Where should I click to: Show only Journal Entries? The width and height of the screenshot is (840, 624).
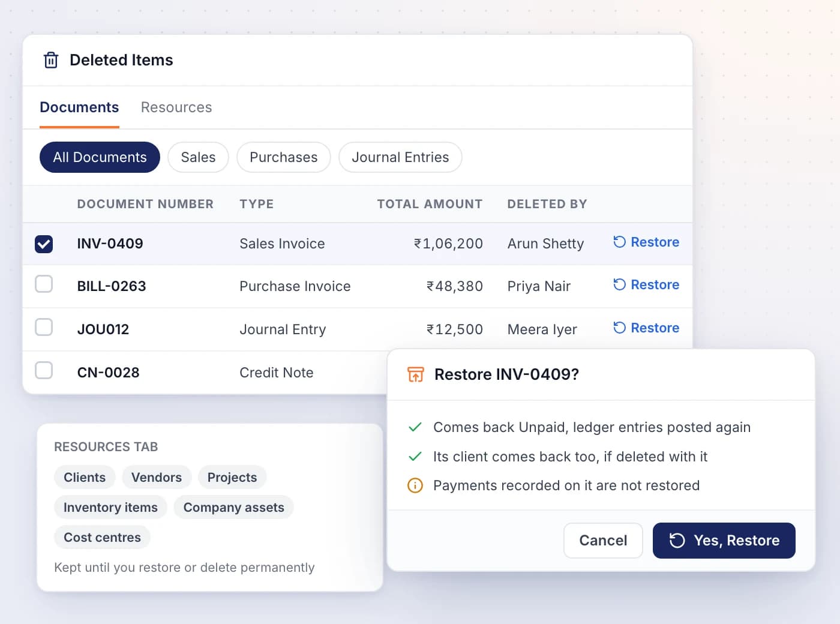click(400, 157)
